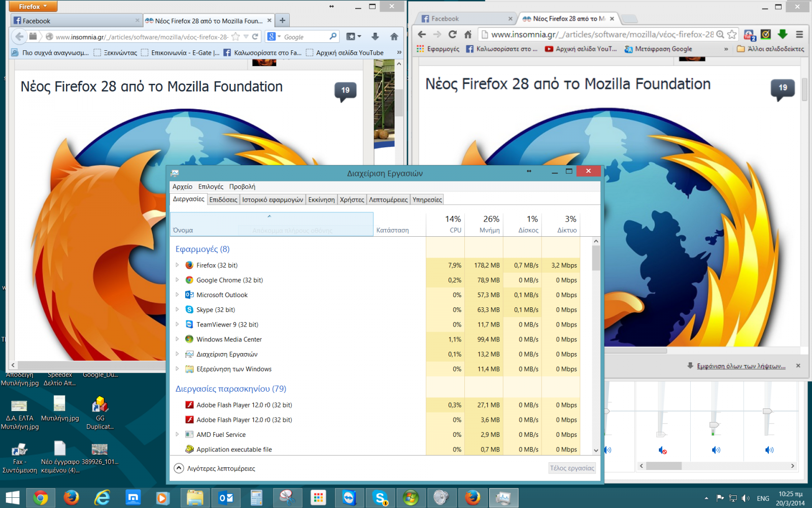This screenshot has height=508, width=812.
Task: Click 'Εμφάνιση όλων των λήψεων' in Chrome
Action: point(741,366)
